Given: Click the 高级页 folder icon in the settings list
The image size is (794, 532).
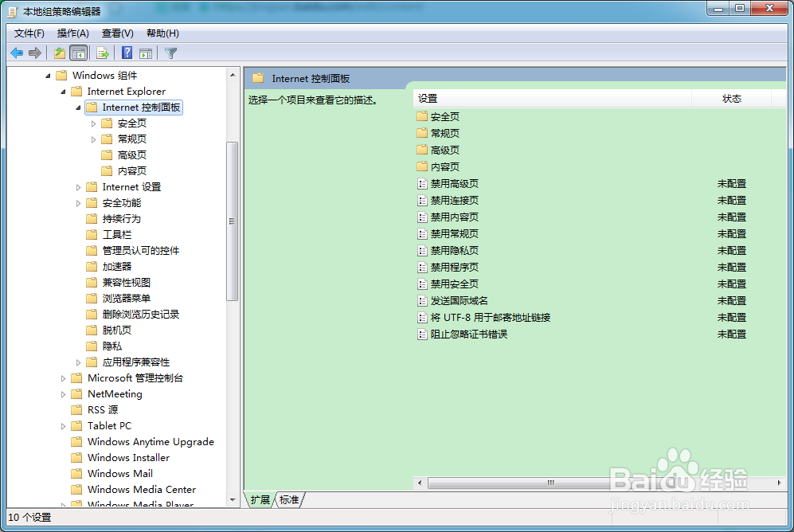Looking at the screenshot, I should click(x=422, y=150).
